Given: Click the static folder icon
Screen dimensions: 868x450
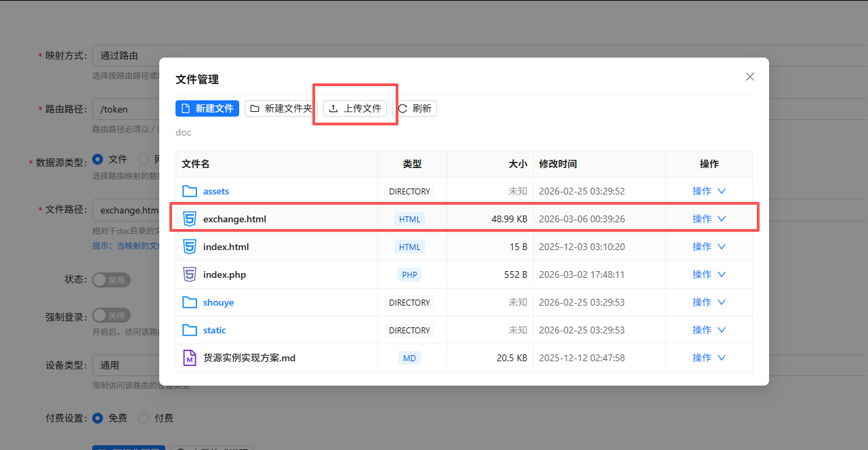Looking at the screenshot, I should pos(190,330).
